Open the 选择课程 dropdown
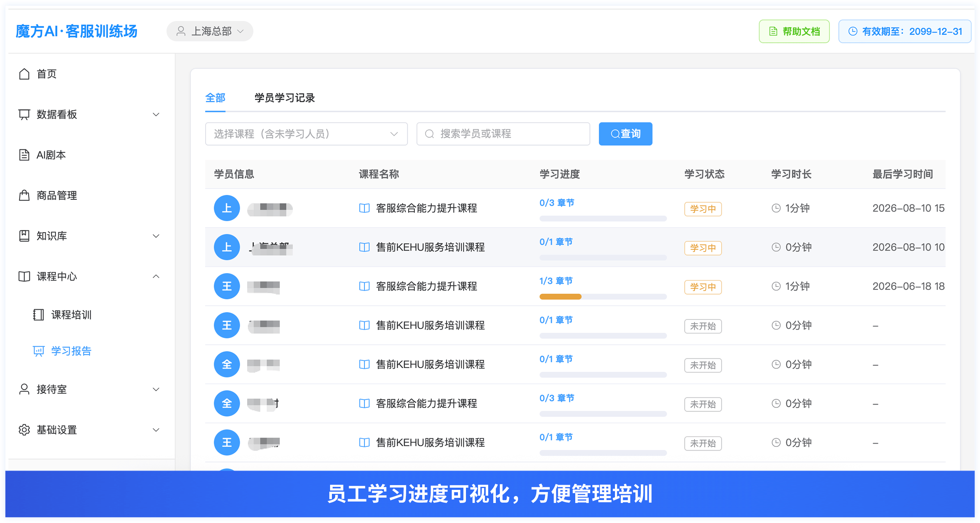This screenshot has width=980, height=523. pyautogui.click(x=306, y=134)
